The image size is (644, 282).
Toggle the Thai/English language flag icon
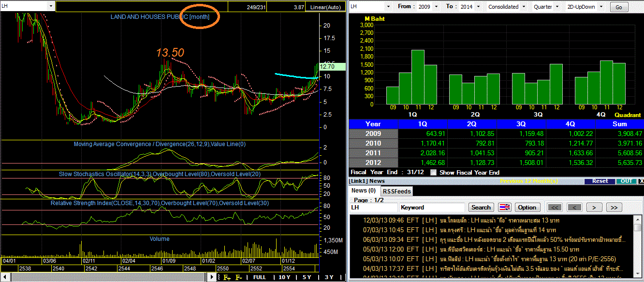pos(505,207)
